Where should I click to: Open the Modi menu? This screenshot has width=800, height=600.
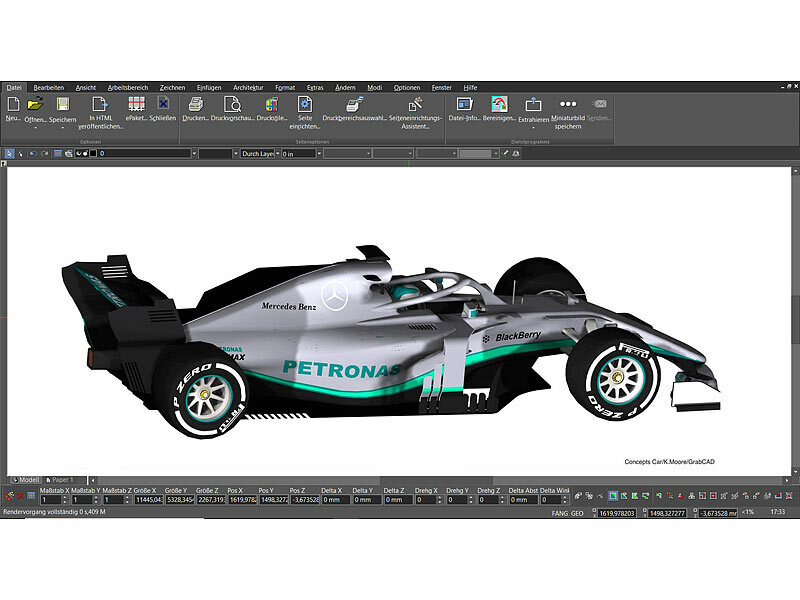374,88
